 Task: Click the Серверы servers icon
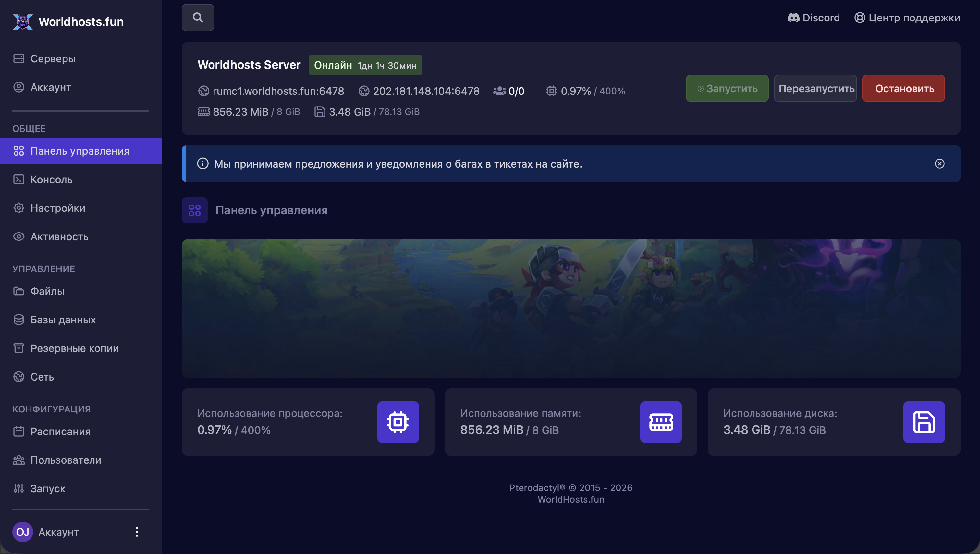point(18,58)
